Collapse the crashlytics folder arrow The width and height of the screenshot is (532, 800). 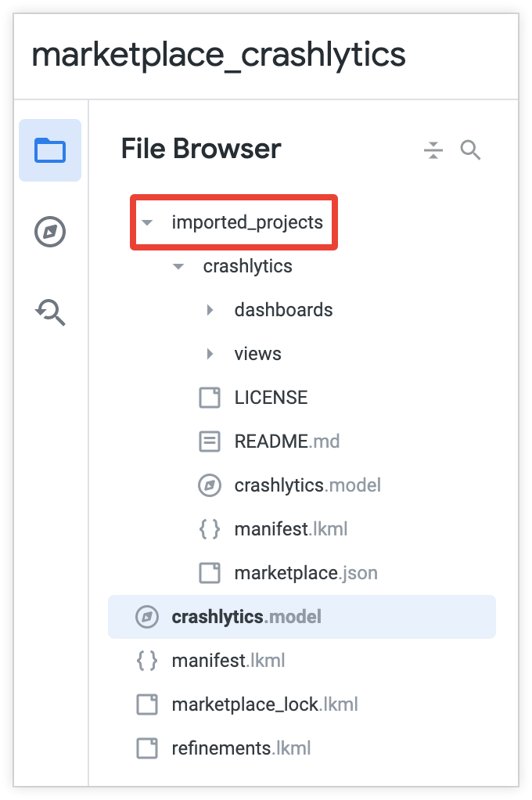[x=178, y=266]
